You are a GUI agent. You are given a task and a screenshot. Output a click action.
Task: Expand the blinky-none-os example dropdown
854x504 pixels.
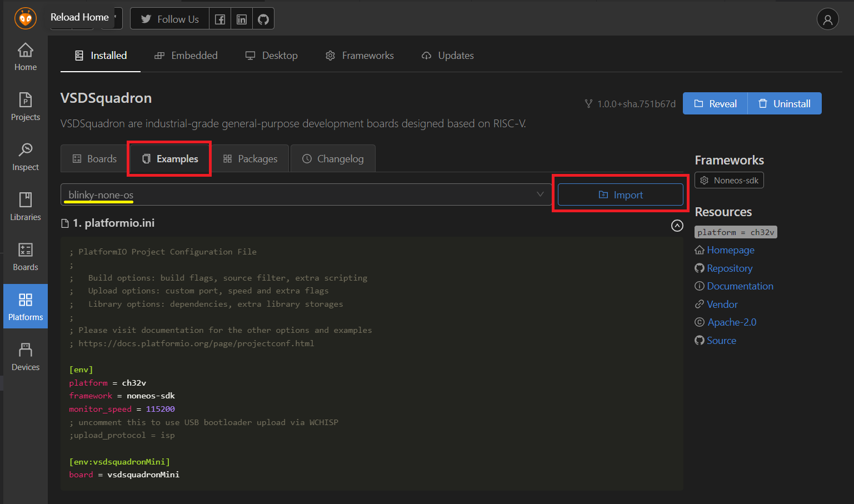[306, 194]
